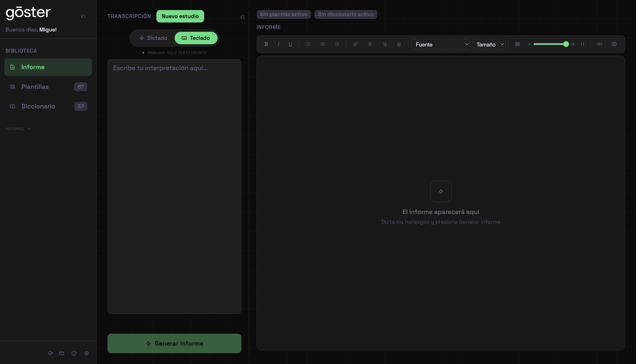
Task: Click the 'El informe aparecerá aquí' heading
Action: coord(441,212)
